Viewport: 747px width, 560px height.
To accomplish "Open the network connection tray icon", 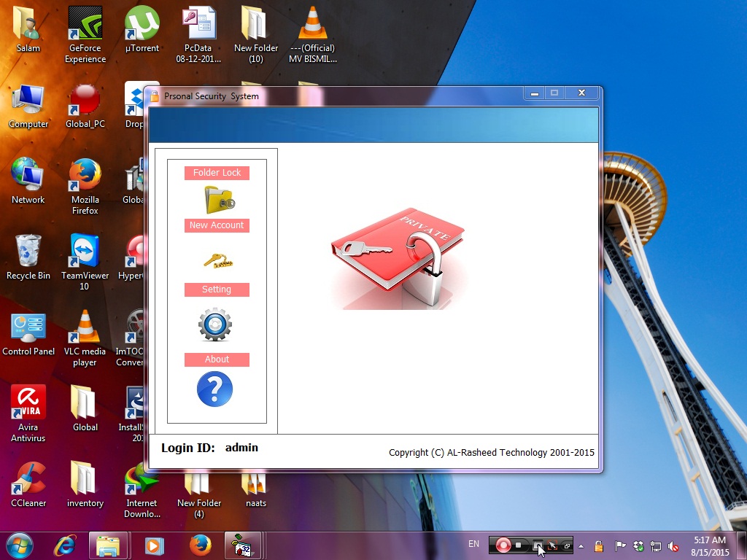I will click(656, 545).
